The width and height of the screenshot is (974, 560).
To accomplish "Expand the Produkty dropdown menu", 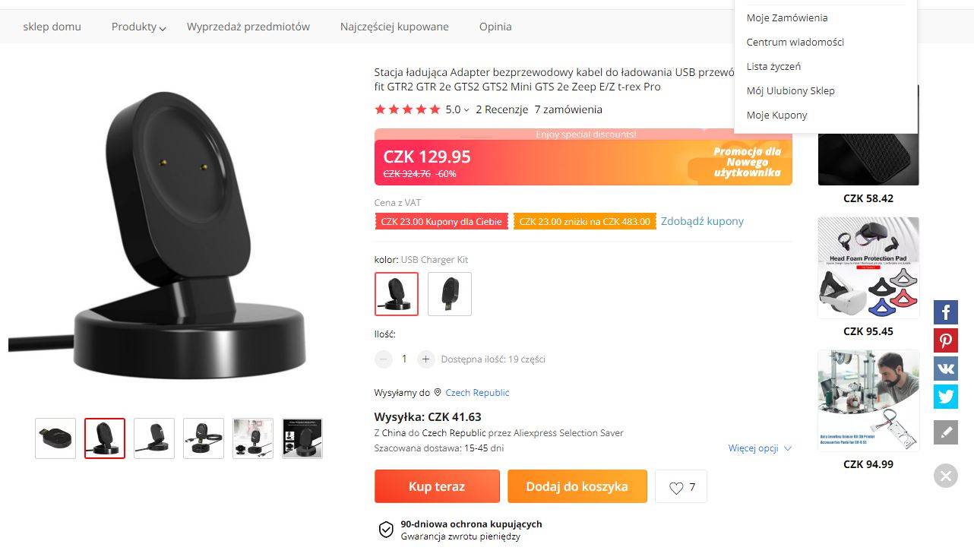I will (139, 27).
